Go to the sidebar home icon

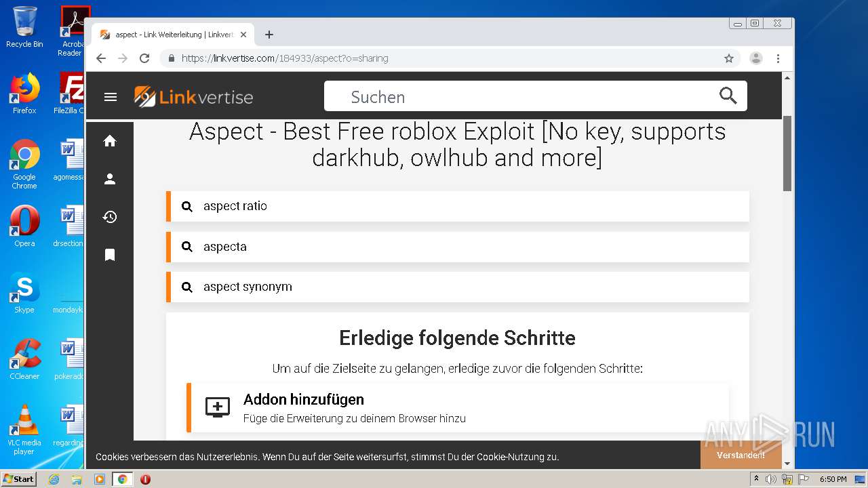pyautogui.click(x=110, y=141)
